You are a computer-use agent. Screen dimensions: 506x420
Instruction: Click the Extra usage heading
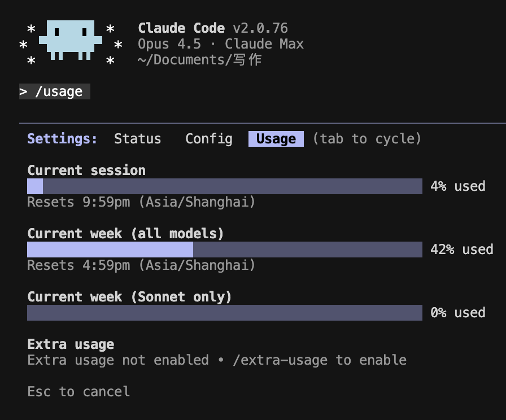click(x=71, y=344)
